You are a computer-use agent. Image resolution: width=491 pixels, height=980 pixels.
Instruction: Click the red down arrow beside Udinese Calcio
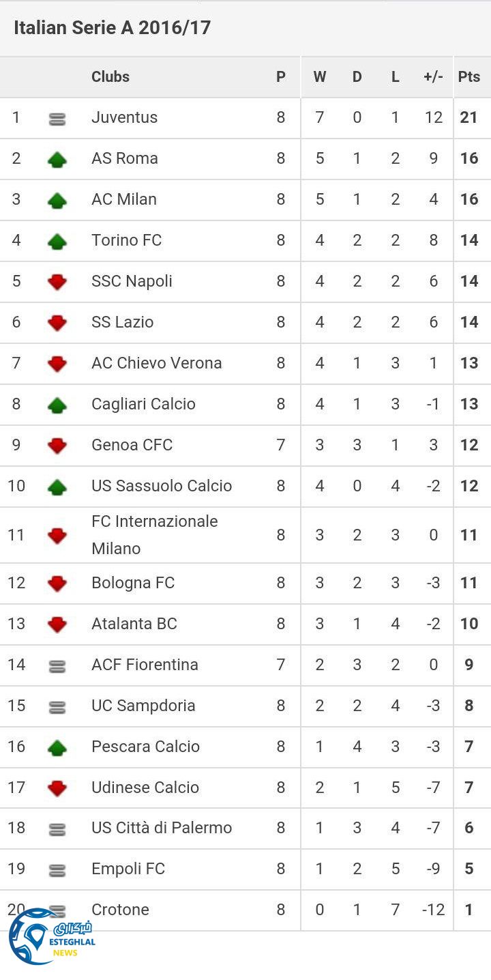click(x=57, y=788)
